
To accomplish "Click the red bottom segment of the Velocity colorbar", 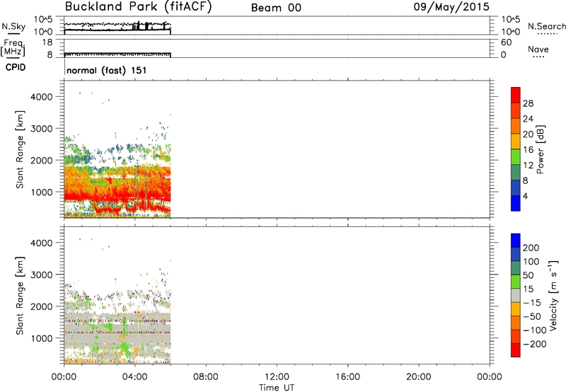I will [516, 350].
